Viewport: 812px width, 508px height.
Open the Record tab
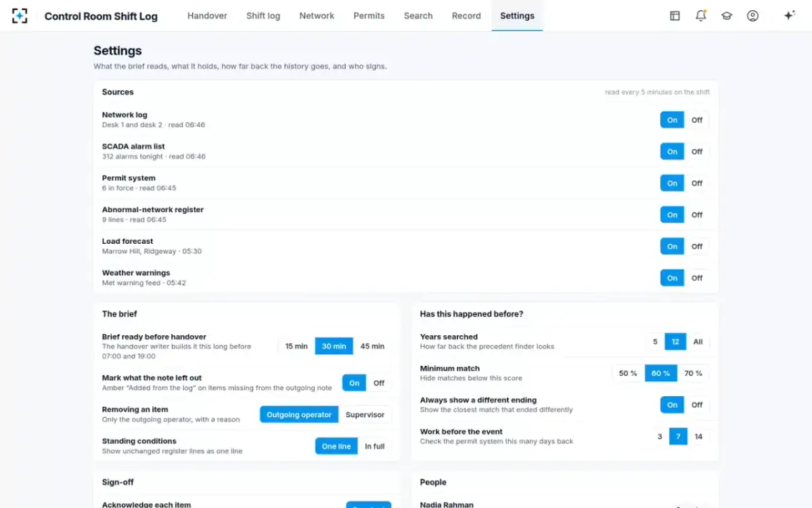tap(466, 16)
